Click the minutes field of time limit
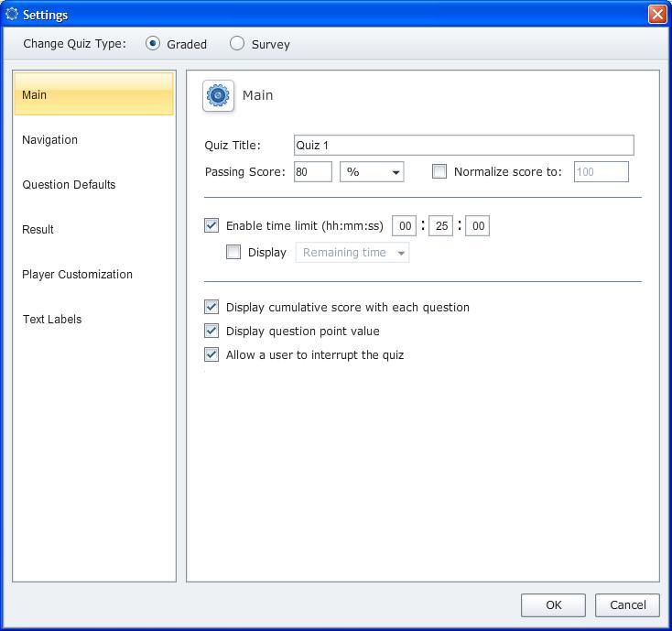Image resolution: width=672 pixels, height=631 pixels. tap(441, 226)
